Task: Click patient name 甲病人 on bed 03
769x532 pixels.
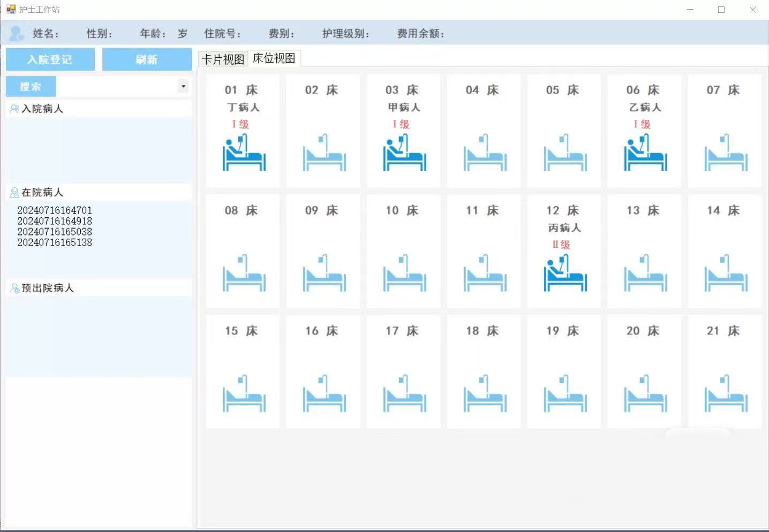Action: [404, 108]
